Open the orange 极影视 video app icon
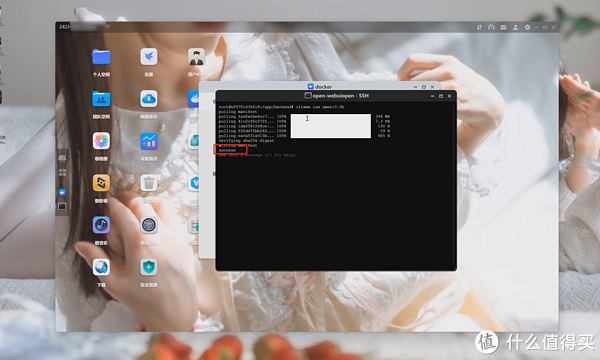 coord(101,183)
